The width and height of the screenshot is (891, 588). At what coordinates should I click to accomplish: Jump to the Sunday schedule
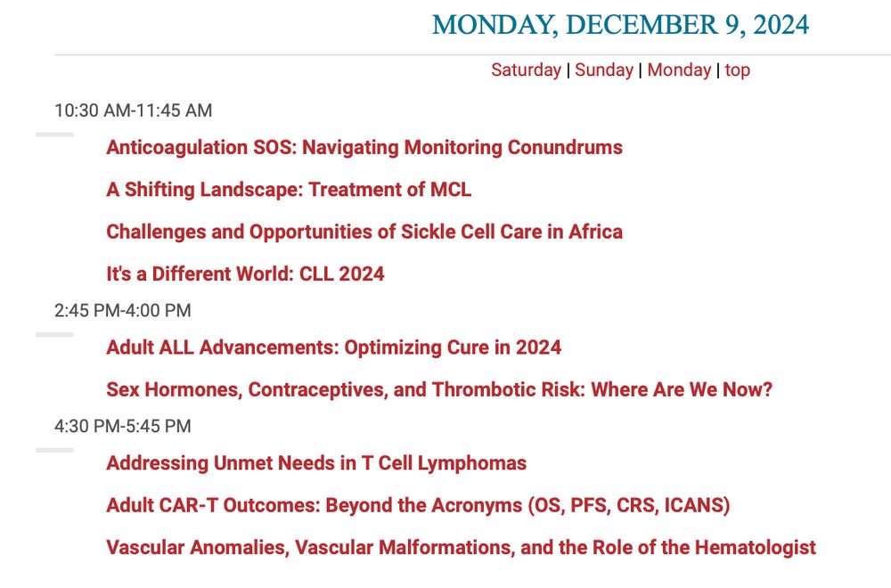pos(603,70)
